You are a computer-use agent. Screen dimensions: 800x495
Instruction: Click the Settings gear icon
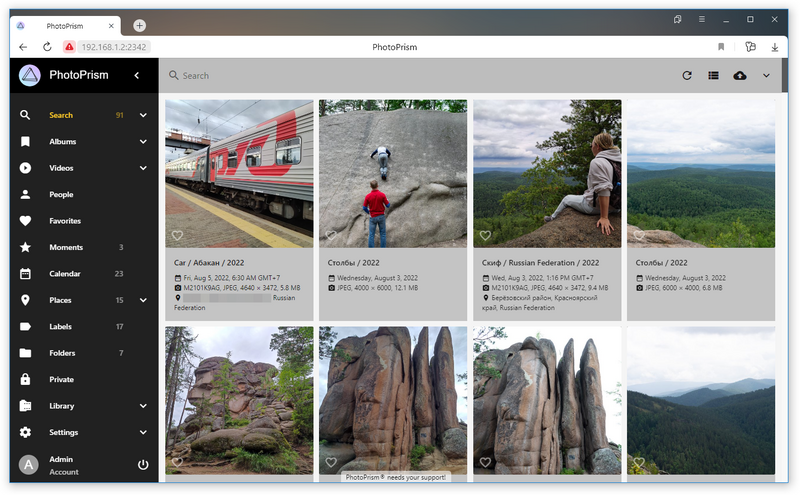(x=25, y=432)
